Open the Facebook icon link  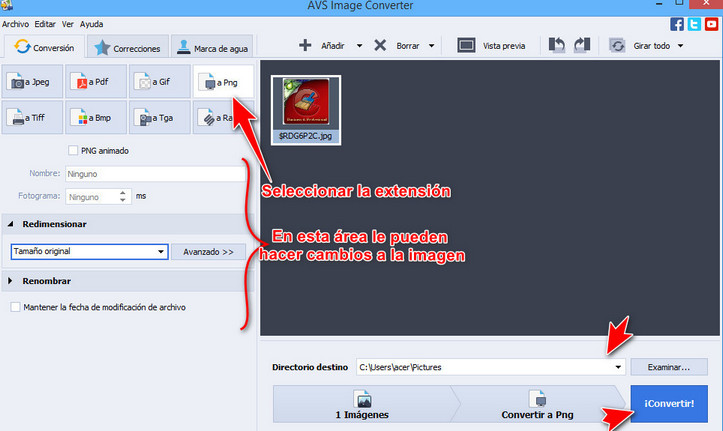[x=678, y=23]
